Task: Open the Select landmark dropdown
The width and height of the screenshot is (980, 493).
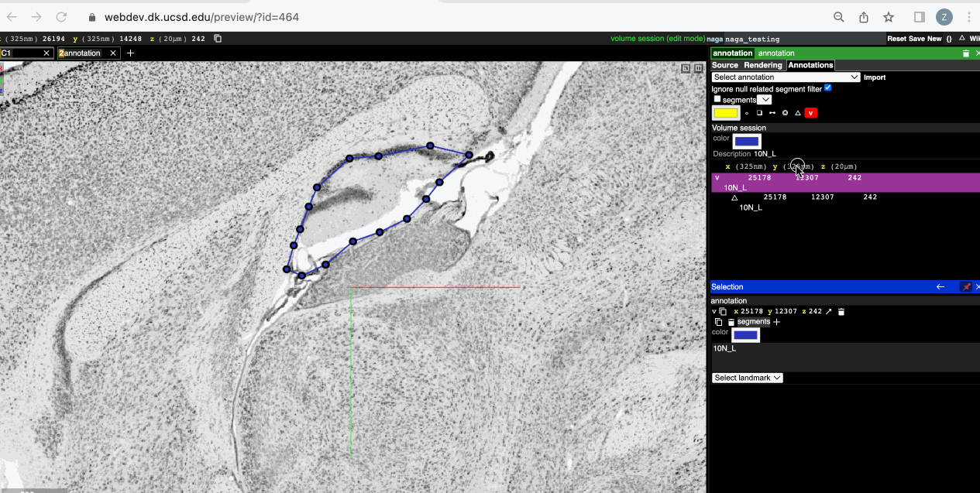Action: pos(748,378)
